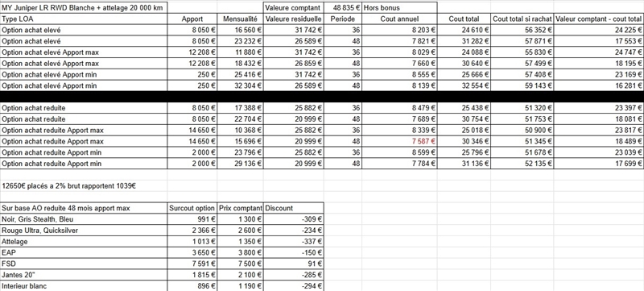Select the Surcout option header cell

pos(192,208)
